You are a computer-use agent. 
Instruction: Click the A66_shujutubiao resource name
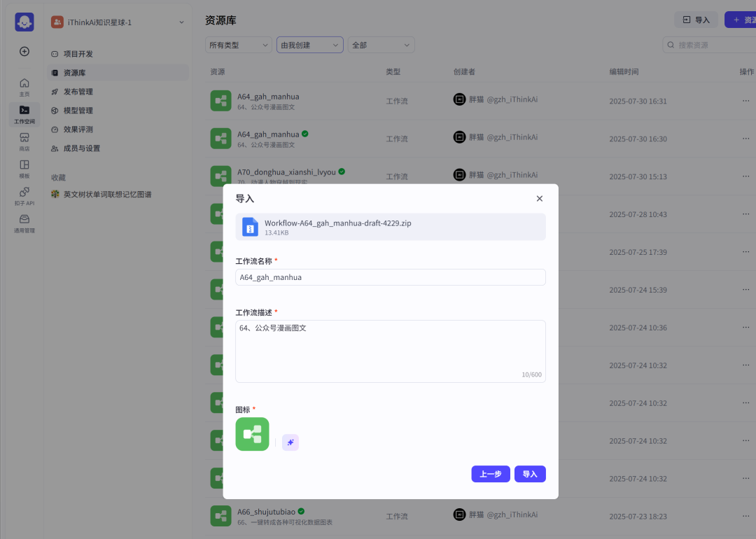[266, 512]
